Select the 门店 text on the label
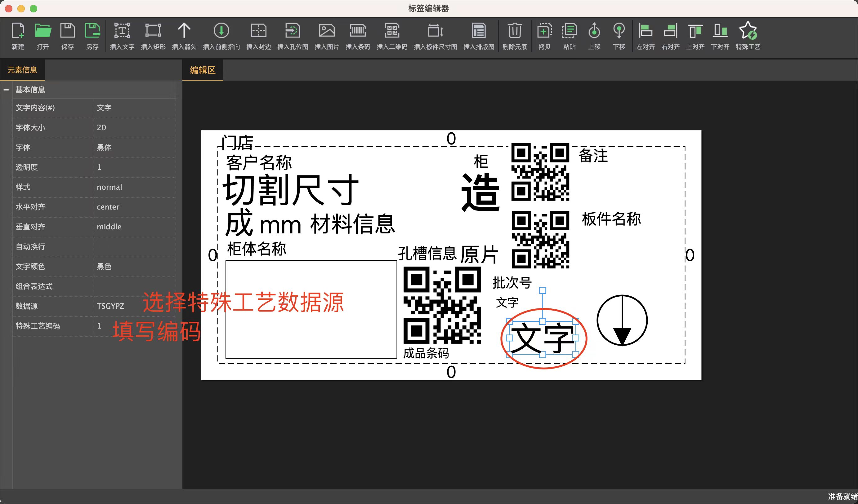 (237, 143)
